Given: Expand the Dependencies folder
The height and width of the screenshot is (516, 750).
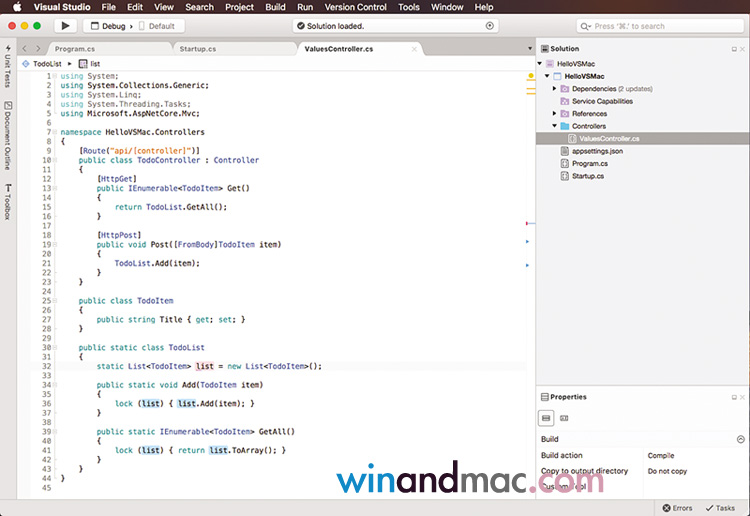Looking at the screenshot, I should [555, 88].
